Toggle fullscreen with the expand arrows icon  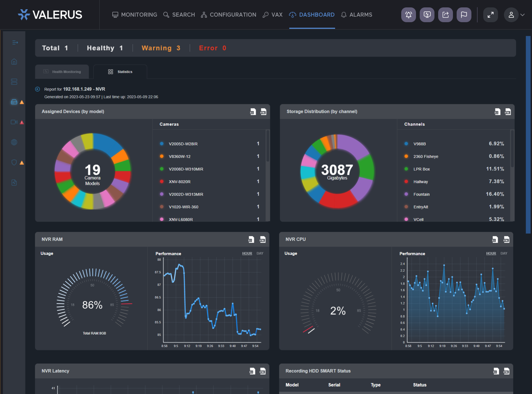[491, 14]
